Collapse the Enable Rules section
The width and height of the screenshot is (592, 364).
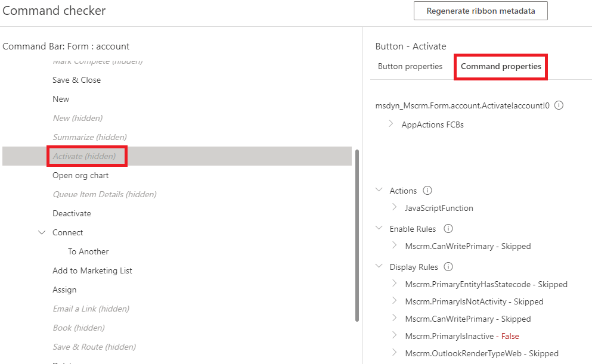(x=379, y=228)
